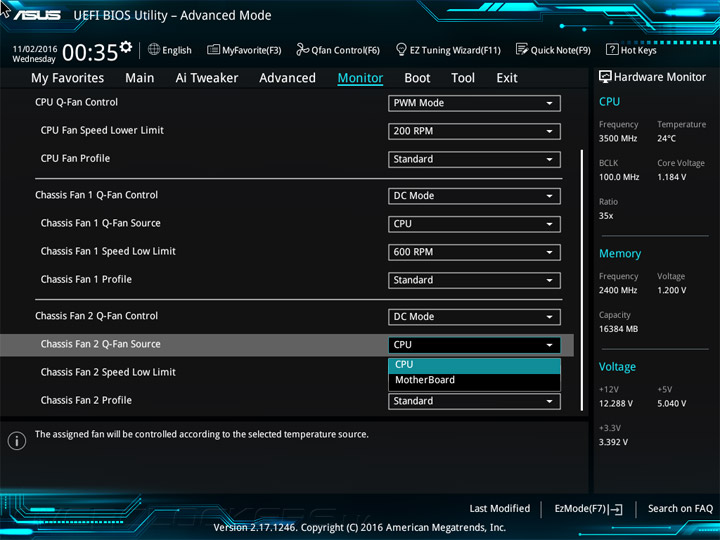
Task: Click Search on FAQ
Action: tap(681, 509)
